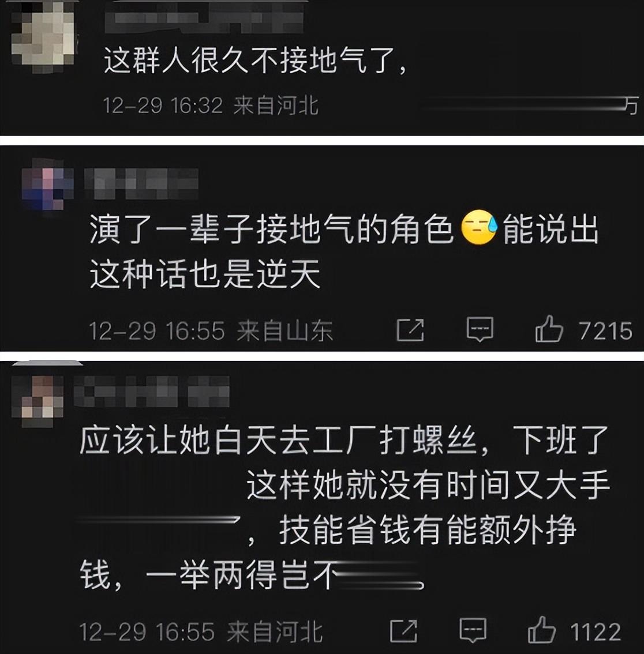The width and height of the screenshot is (644, 654).
Task: Tap the 7215 like count
Action: click(x=605, y=331)
